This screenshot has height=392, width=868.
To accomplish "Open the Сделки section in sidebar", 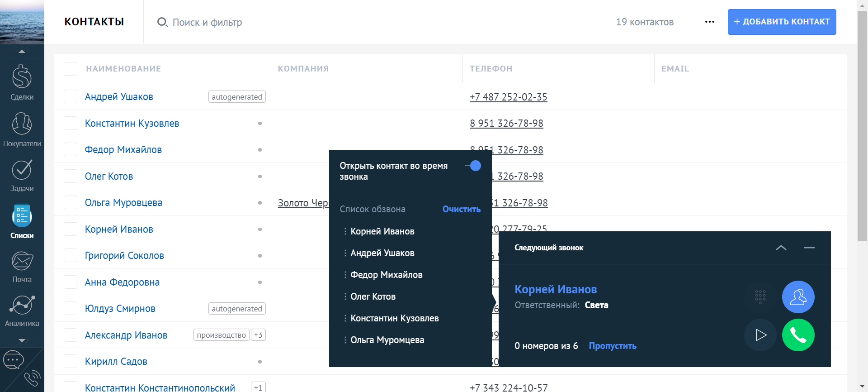I will click(x=22, y=82).
